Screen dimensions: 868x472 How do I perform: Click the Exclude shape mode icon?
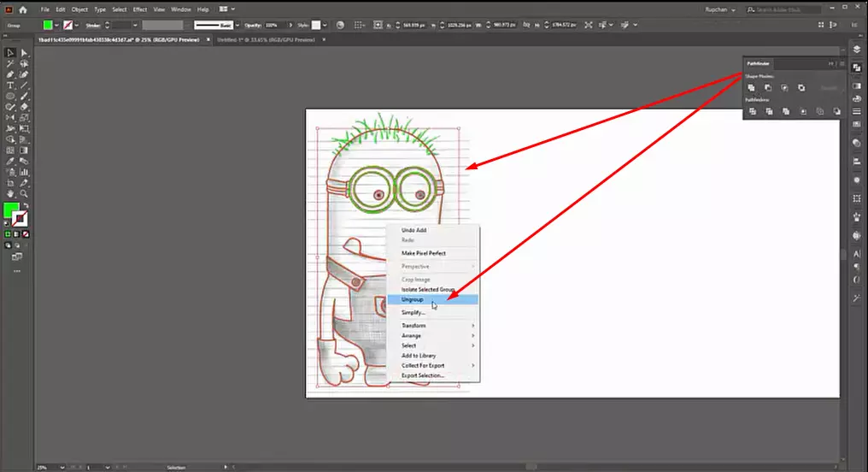pos(801,87)
